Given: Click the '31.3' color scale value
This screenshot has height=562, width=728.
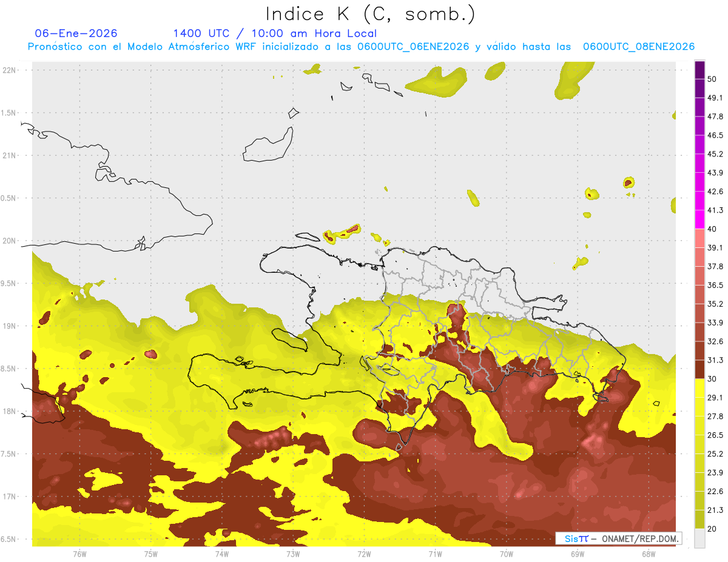Looking at the screenshot, I should click(715, 360).
